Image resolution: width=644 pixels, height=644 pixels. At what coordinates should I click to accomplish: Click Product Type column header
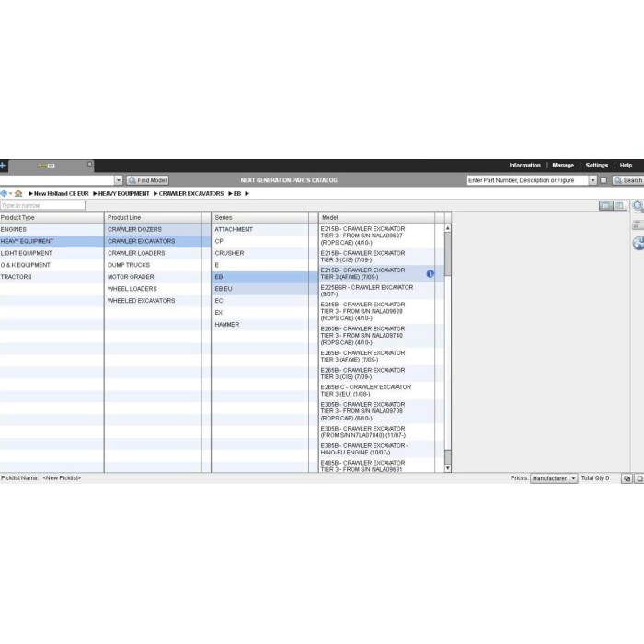[x=52, y=218]
